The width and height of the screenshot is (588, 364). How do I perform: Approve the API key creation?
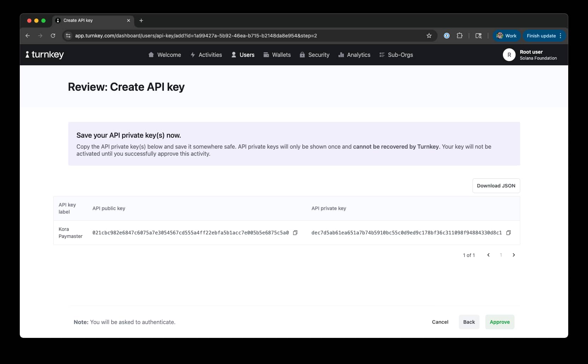tap(500, 322)
